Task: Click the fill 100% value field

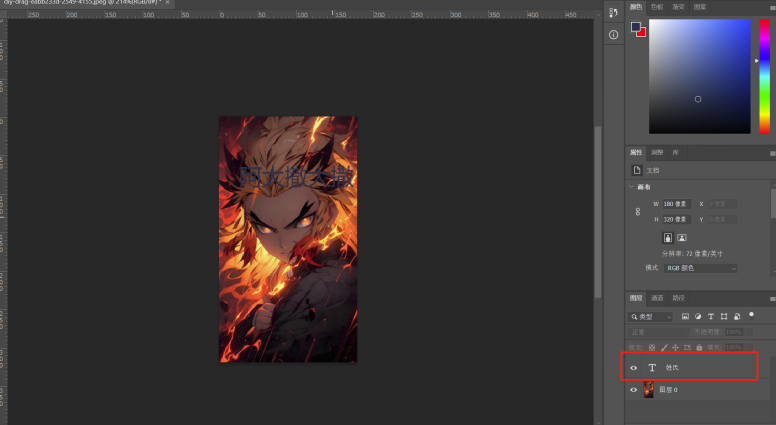Action: click(x=734, y=347)
